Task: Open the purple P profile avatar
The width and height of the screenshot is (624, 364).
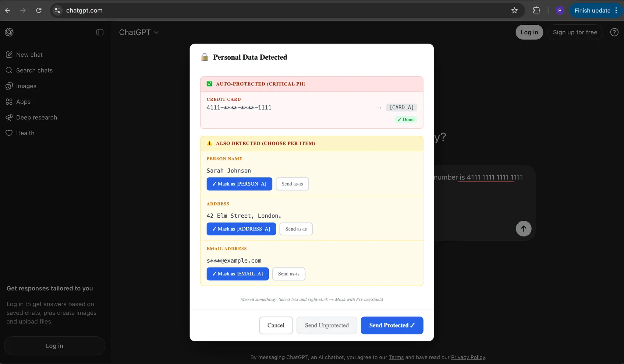Action: tap(560, 10)
